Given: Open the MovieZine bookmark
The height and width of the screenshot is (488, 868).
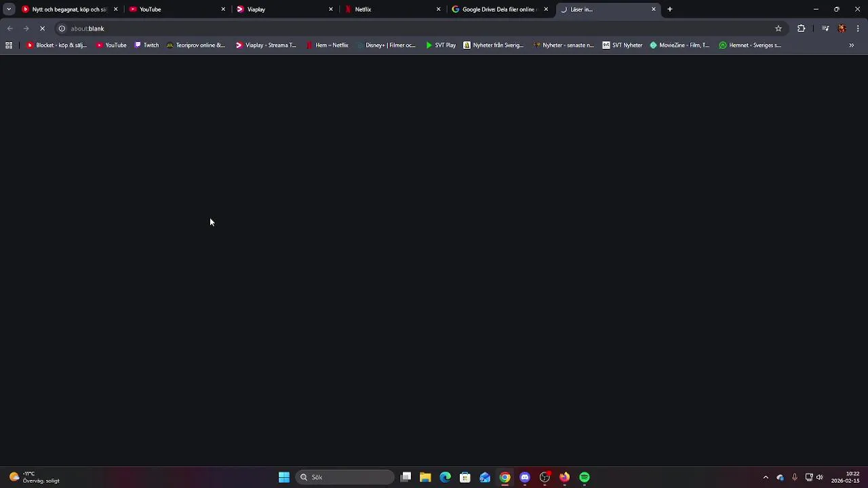Looking at the screenshot, I should [679, 45].
